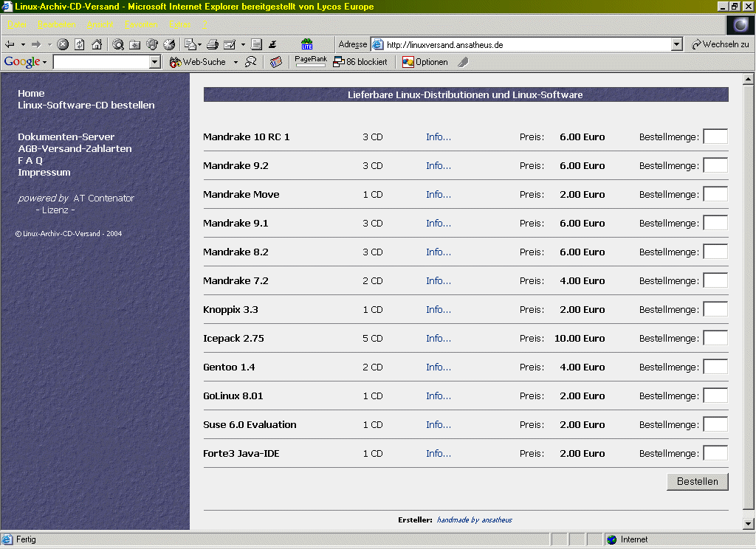Click the Google toolbar logo
This screenshot has width=756, height=549.
(x=22, y=62)
